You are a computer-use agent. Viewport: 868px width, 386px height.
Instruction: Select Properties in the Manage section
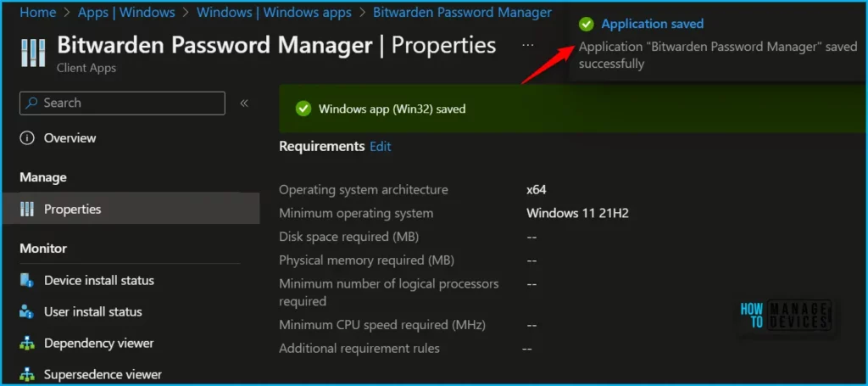tap(131, 209)
